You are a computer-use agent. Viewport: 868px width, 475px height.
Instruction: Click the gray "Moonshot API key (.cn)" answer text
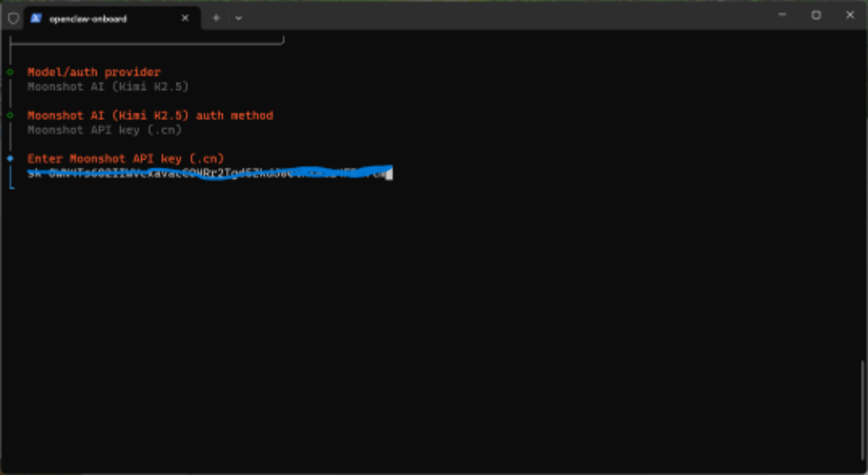[x=104, y=130]
